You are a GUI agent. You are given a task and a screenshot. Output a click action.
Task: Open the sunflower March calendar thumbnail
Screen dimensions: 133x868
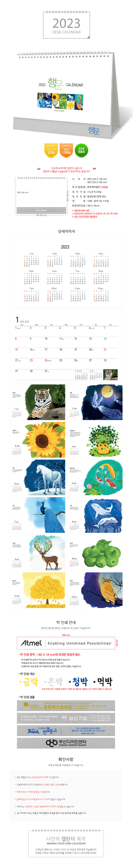point(38,440)
